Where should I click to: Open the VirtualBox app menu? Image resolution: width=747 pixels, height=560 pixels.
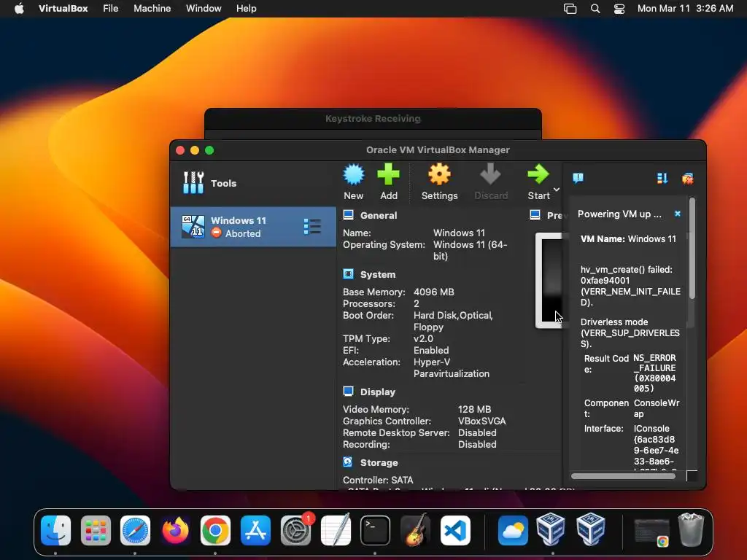63,9
